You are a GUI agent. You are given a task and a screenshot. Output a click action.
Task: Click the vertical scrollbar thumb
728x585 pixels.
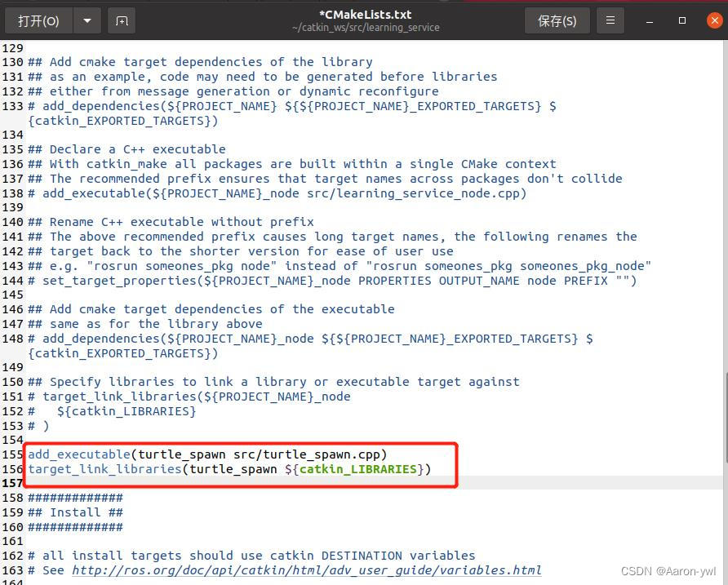(726, 418)
